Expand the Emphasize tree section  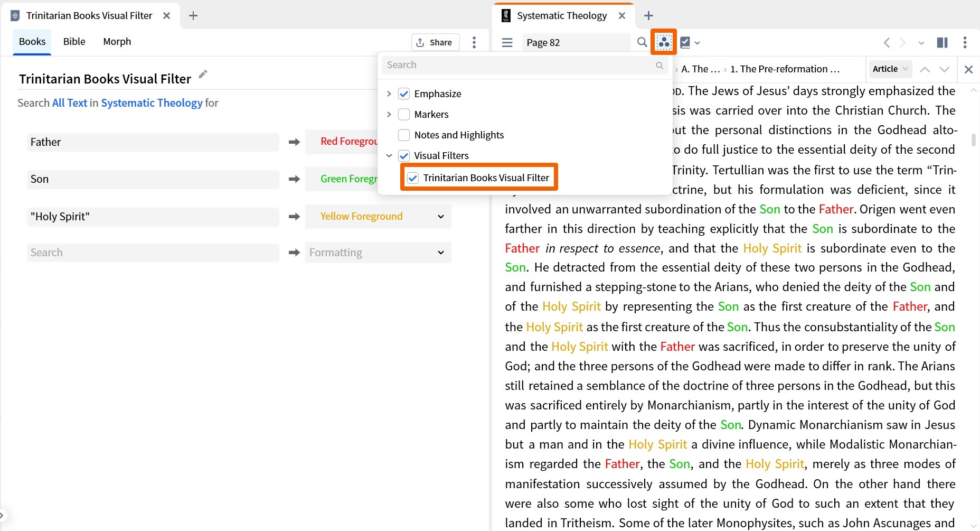(390, 94)
